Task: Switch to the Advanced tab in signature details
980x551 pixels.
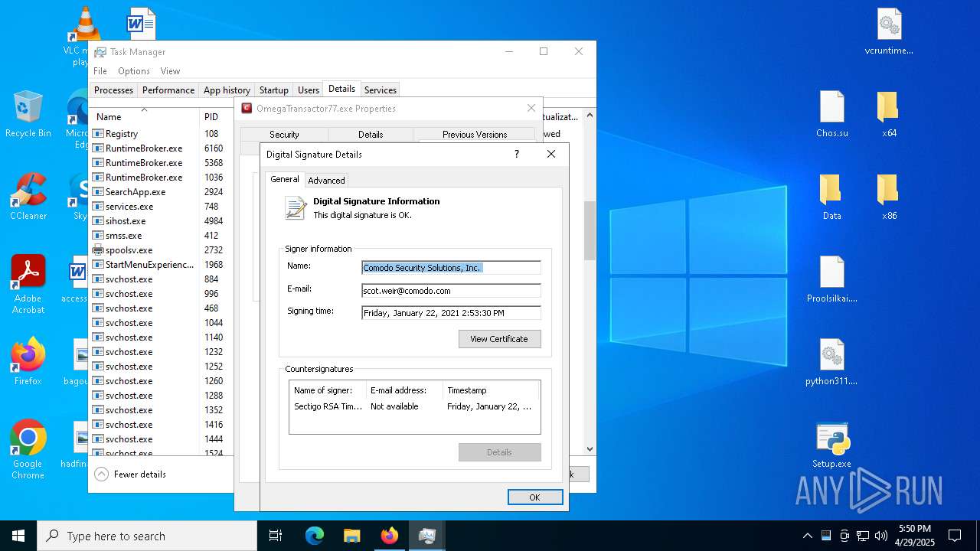Action: [326, 181]
